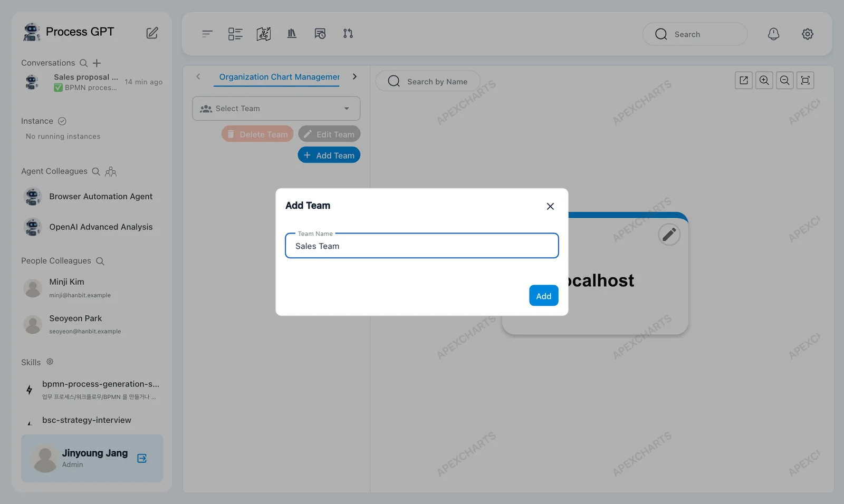Click the Add button in dialog
The width and height of the screenshot is (844, 504).
coord(544,296)
